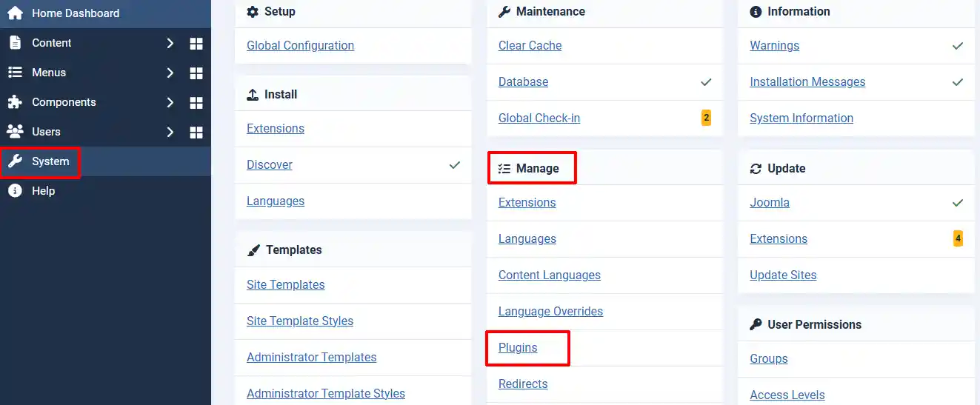
Task: Open the Clear Cache link
Action: pyautogui.click(x=530, y=45)
